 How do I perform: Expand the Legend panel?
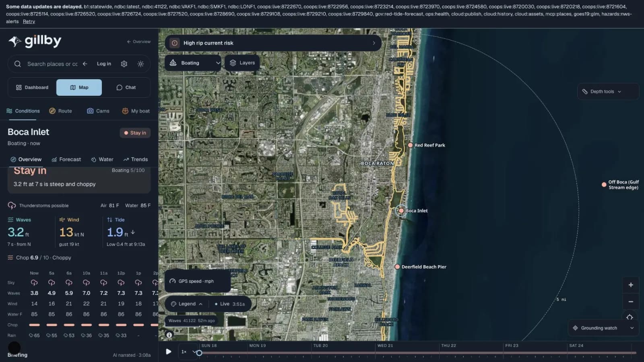(x=187, y=304)
